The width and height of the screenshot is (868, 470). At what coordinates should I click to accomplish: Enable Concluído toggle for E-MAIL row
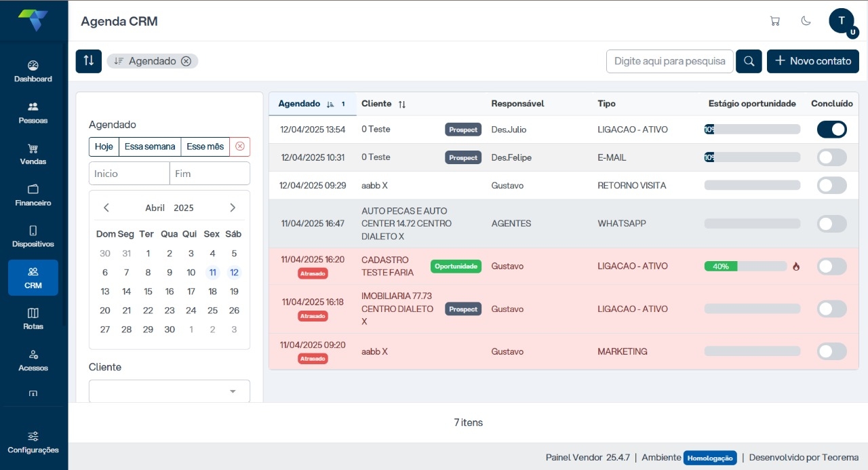831,157
